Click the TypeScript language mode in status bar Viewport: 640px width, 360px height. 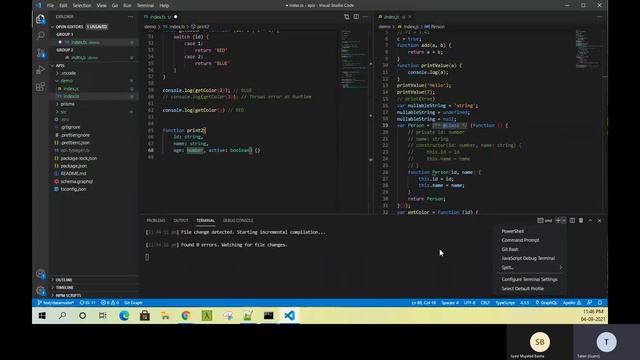[505, 303]
